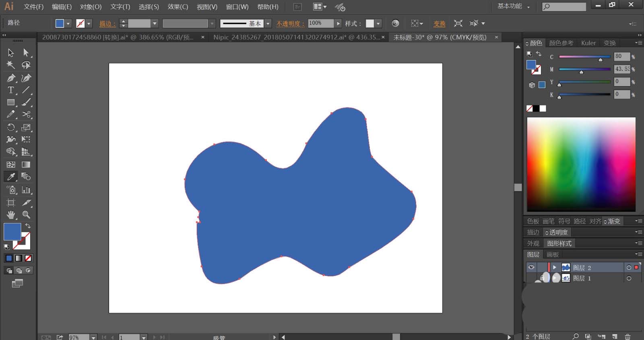Switch to Draw Behind mode
644x340 pixels.
[19, 270]
